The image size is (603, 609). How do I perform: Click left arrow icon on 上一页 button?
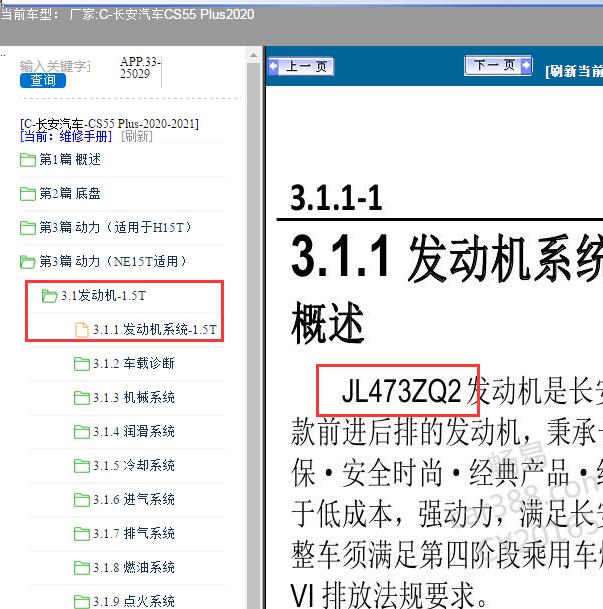point(273,66)
